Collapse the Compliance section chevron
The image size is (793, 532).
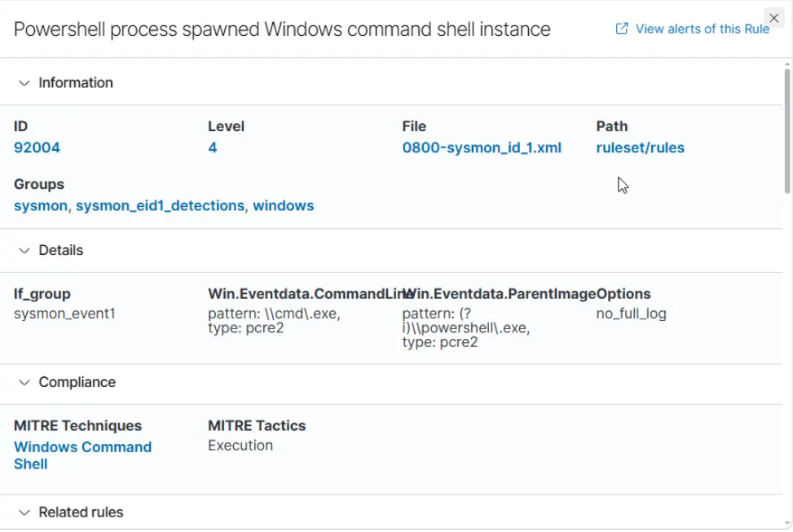[24, 382]
